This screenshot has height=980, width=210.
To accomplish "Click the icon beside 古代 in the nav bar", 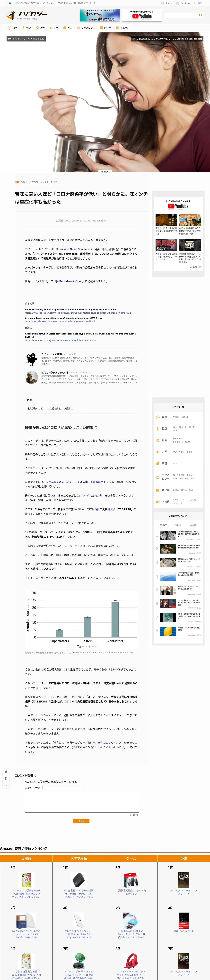I will (x=51, y=28).
